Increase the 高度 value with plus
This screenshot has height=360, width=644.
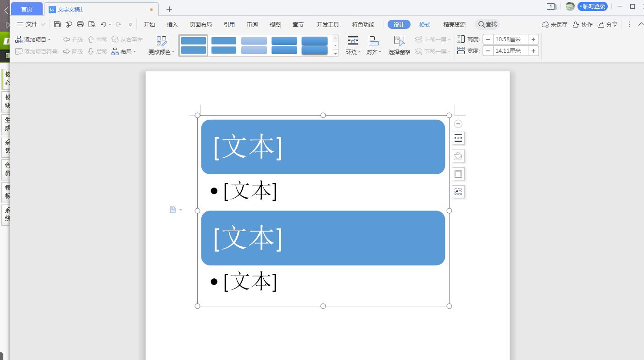click(x=533, y=39)
